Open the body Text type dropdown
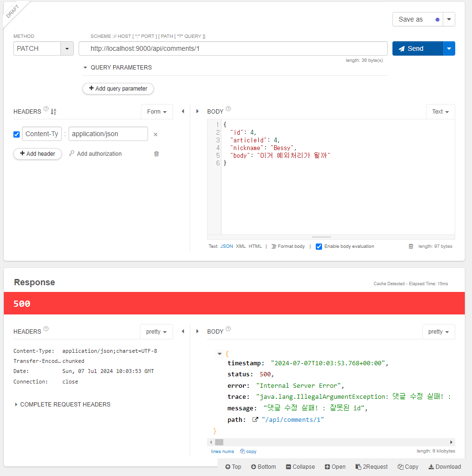The width and height of the screenshot is (472, 476). 440,112
